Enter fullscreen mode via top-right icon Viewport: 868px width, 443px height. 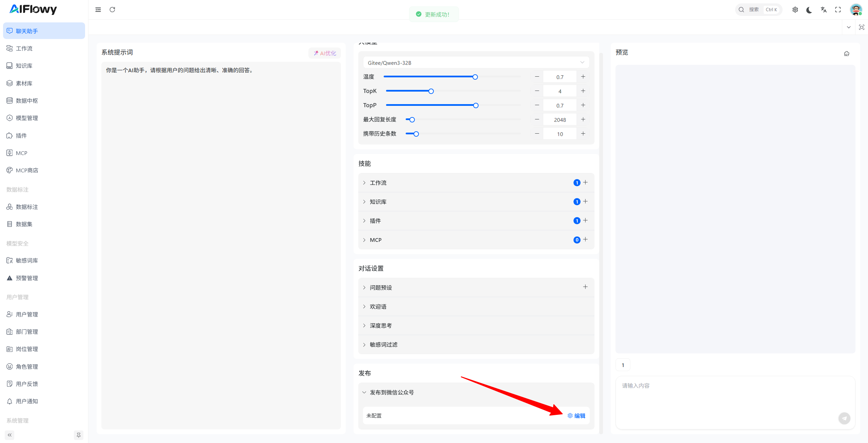pos(838,10)
